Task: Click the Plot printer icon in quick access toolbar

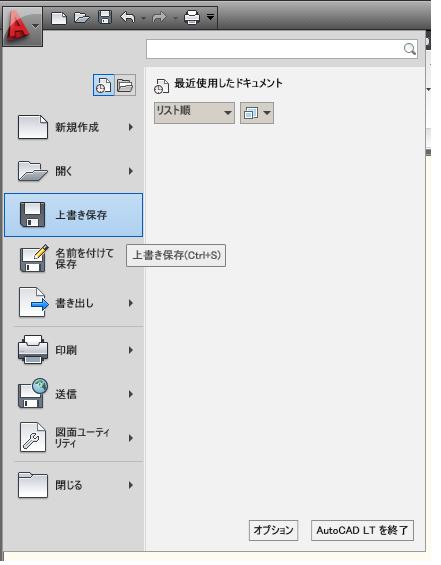Action: 192,17
